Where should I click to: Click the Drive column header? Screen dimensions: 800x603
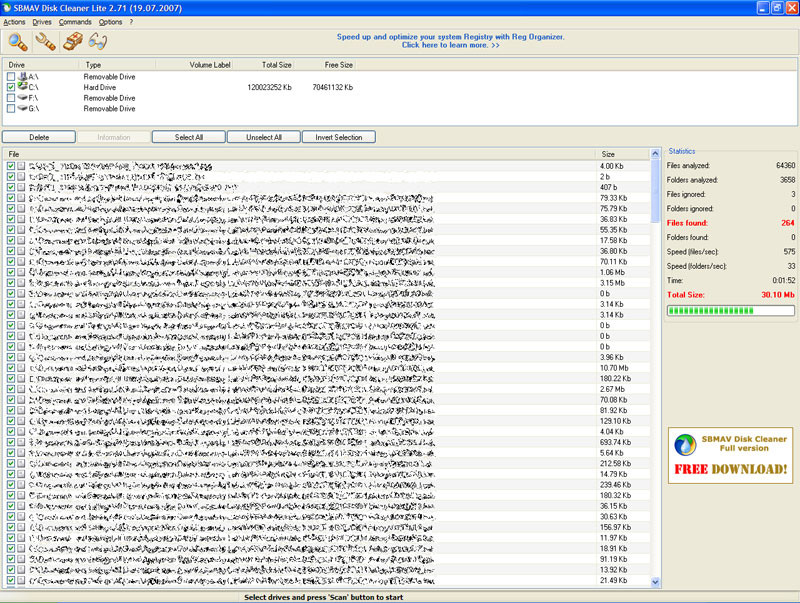tap(41, 65)
